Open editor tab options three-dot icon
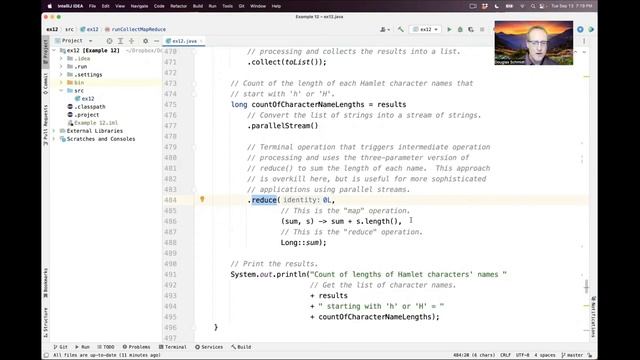 tap(584, 41)
